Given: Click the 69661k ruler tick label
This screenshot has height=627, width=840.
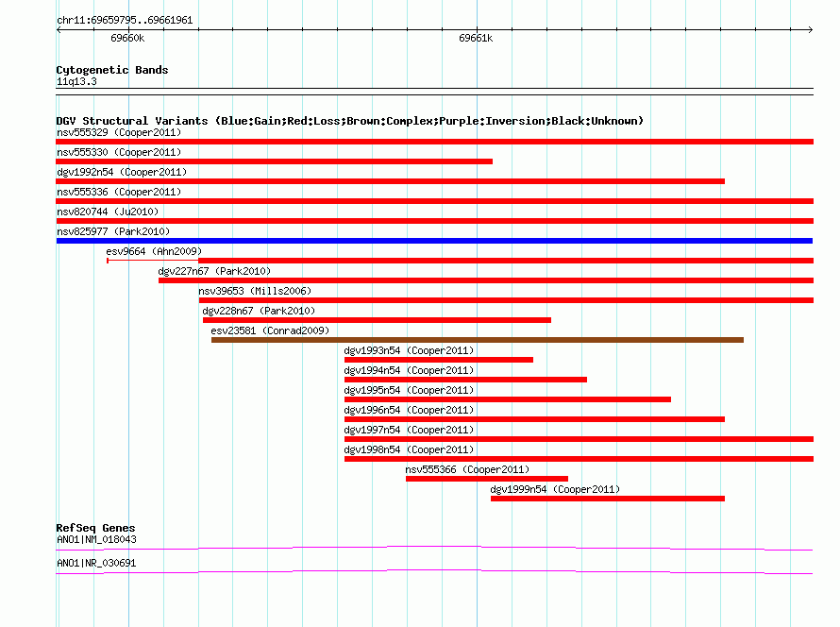Looking at the screenshot, I should pyautogui.click(x=476, y=38).
